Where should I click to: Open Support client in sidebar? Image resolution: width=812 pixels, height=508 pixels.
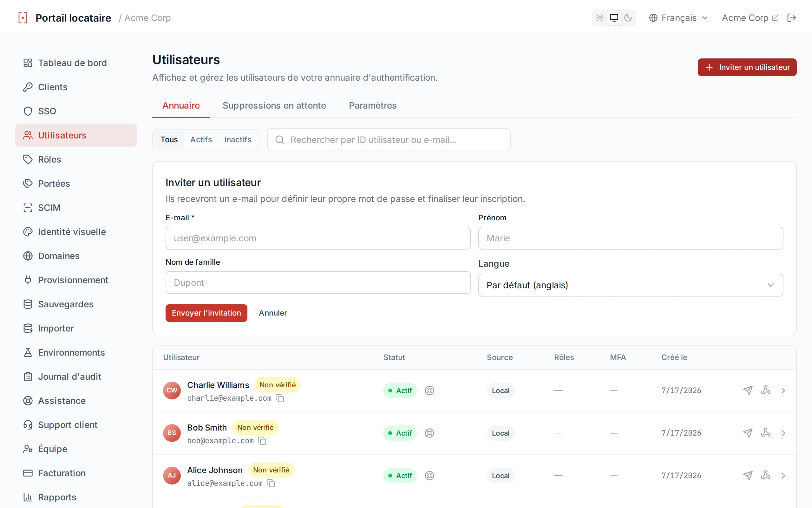(76, 425)
